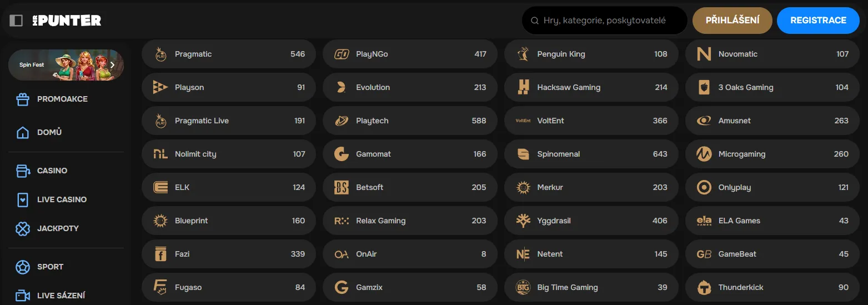Image resolution: width=868 pixels, height=305 pixels.
Task: Go to Domů in the sidebar
Action: (49, 132)
